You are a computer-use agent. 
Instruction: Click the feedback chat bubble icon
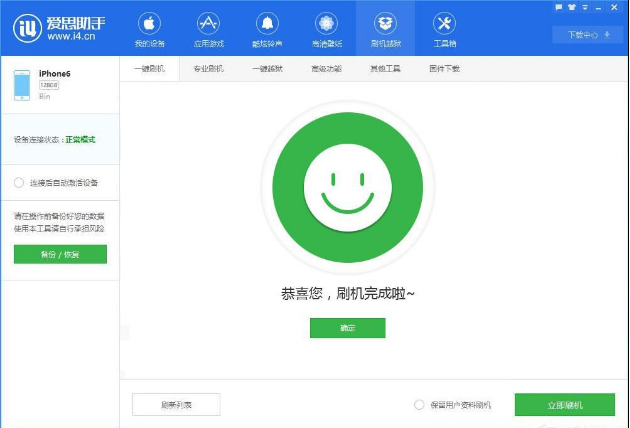click(x=558, y=7)
